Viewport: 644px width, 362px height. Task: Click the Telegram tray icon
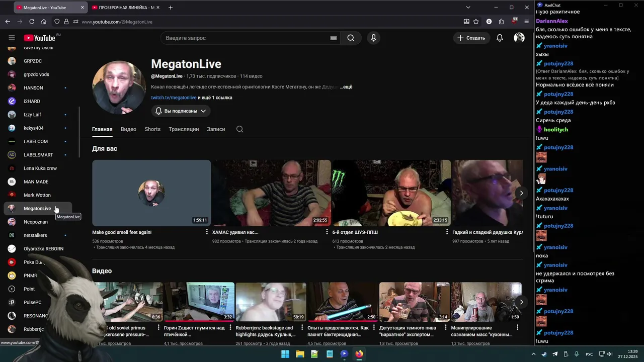pyautogui.click(x=555, y=354)
